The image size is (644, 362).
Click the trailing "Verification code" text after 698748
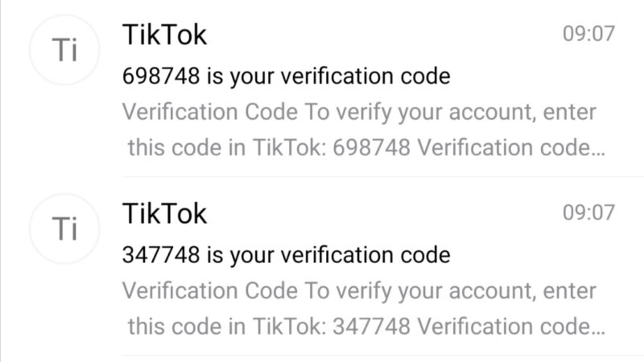point(502,148)
